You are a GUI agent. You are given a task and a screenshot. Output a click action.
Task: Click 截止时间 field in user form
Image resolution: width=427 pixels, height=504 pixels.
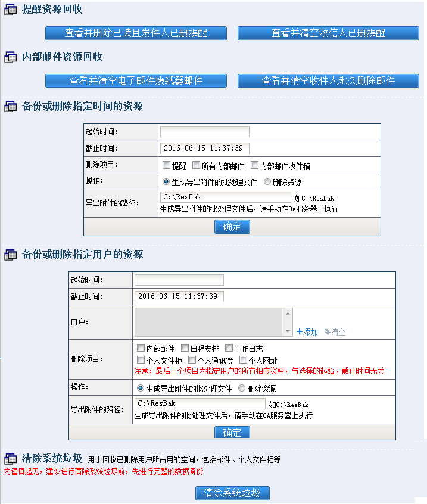(x=179, y=296)
